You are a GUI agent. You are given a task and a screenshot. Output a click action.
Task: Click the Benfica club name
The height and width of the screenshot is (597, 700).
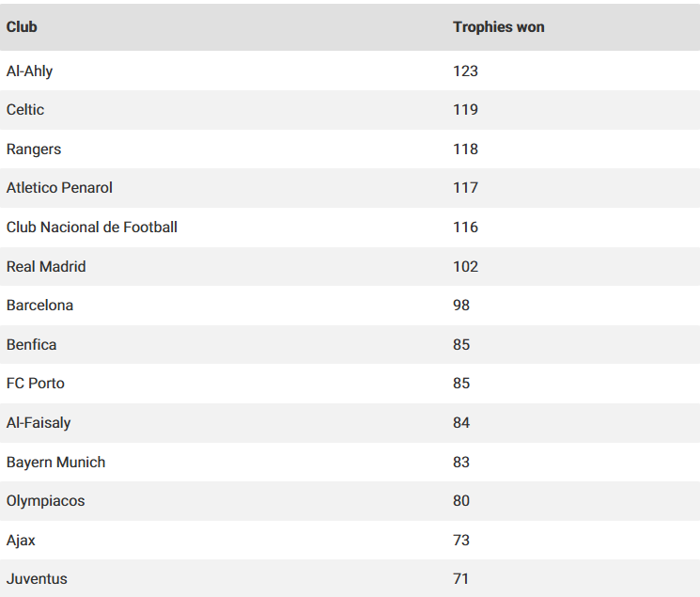[32, 345]
